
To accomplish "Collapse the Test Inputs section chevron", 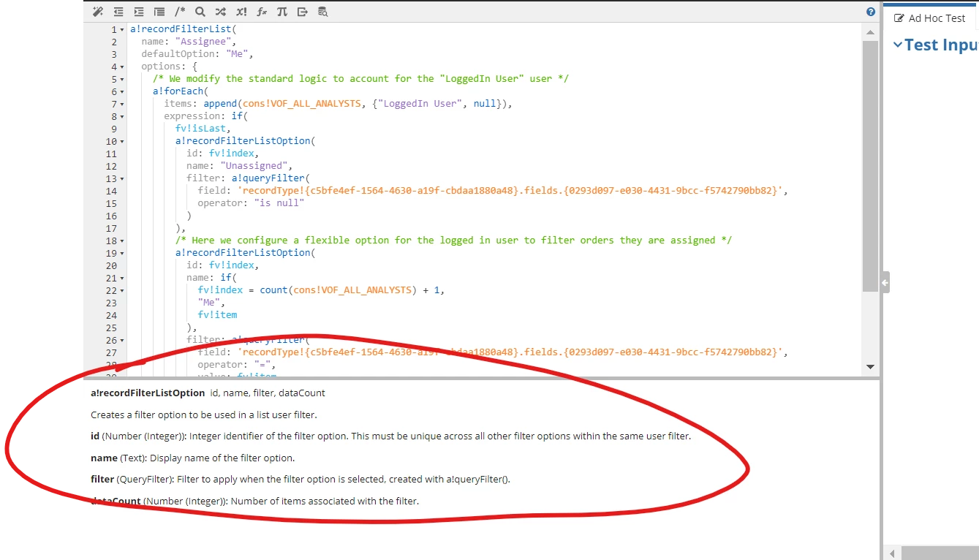I will [x=898, y=45].
